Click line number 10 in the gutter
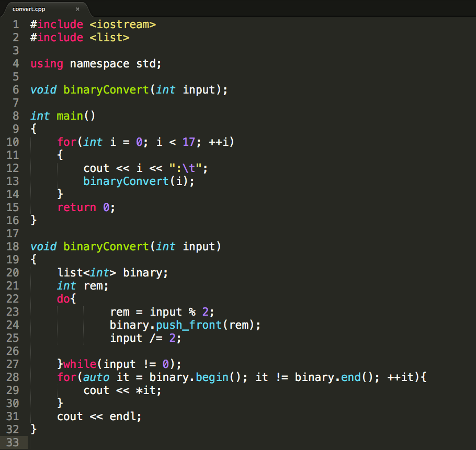This screenshot has height=450, width=476. pyautogui.click(x=13, y=142)
